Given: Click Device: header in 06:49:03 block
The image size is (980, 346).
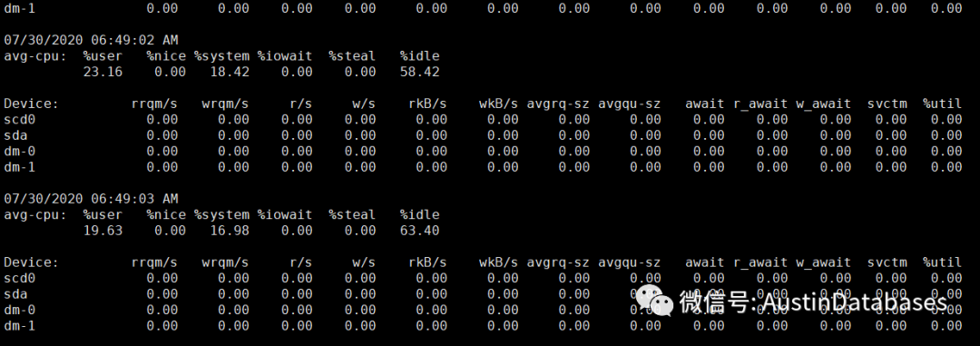Looking at the screenshot, I should pos(31,262).
